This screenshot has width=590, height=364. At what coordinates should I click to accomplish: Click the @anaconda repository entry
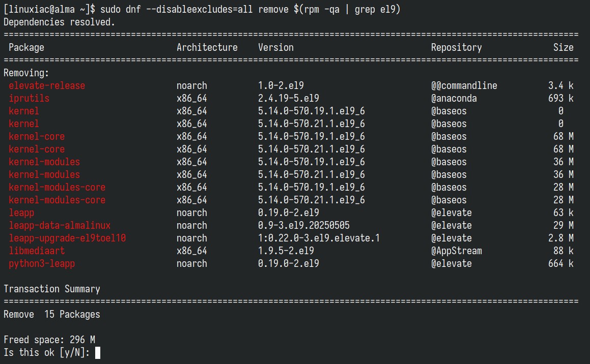pyautogui.click(x=454, y=99)
